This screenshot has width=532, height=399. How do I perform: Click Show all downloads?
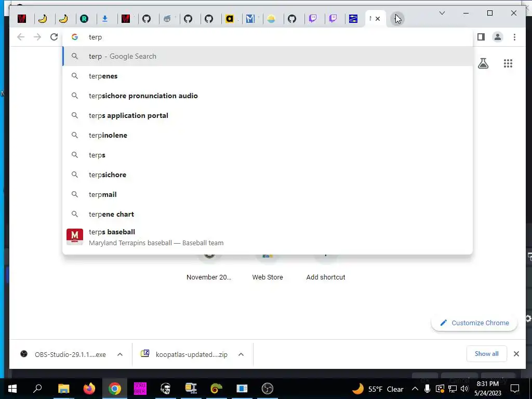coord(486,354)
